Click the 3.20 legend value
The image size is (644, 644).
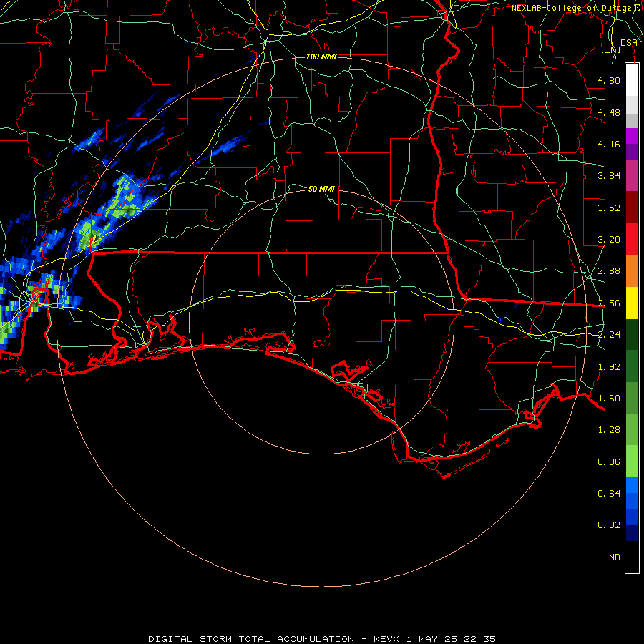click(609, 240)
